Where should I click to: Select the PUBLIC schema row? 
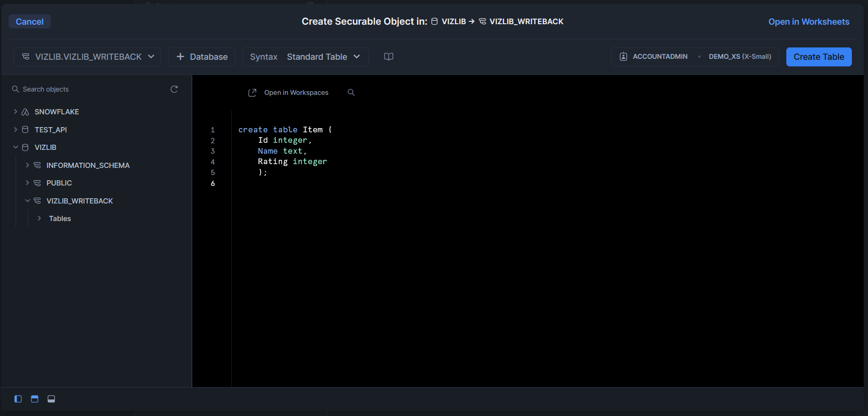59,183
